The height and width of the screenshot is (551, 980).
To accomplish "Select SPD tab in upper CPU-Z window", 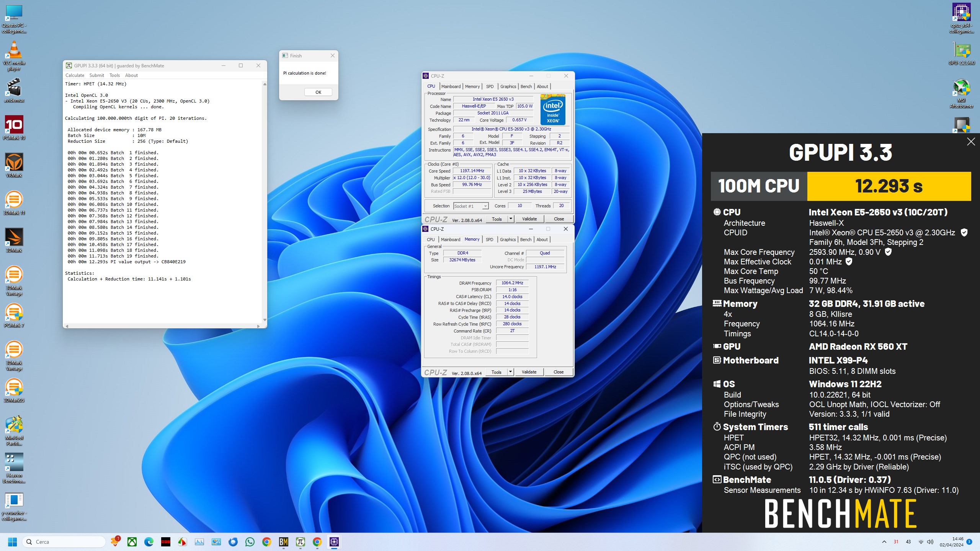I will point(490,86).
